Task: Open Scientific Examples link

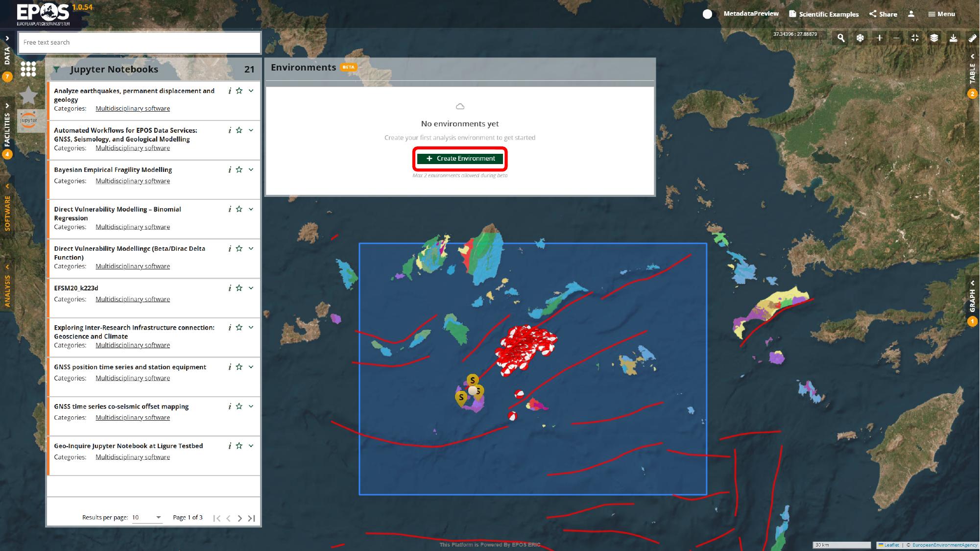Action: (824, 14)
